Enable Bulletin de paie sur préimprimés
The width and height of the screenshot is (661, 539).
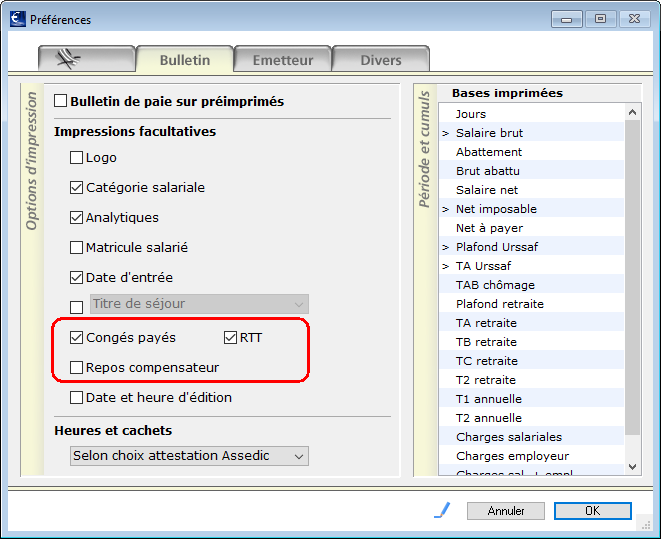coord(60,101)
